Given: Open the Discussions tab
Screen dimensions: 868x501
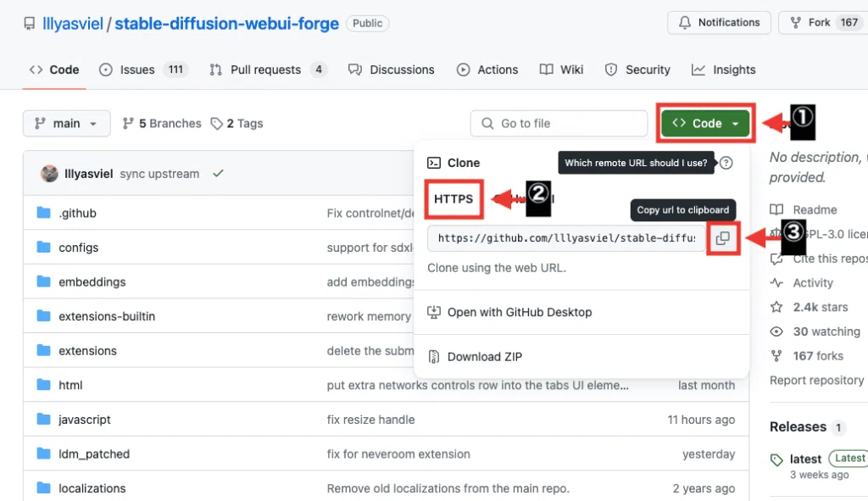Looking at the screenshot, I should [x=391, y=70].
